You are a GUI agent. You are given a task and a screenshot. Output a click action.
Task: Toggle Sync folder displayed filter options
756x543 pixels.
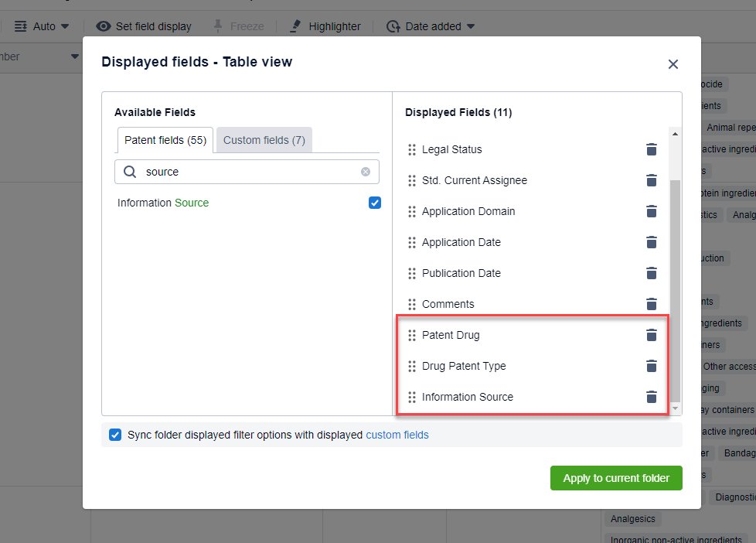[115, 435]
